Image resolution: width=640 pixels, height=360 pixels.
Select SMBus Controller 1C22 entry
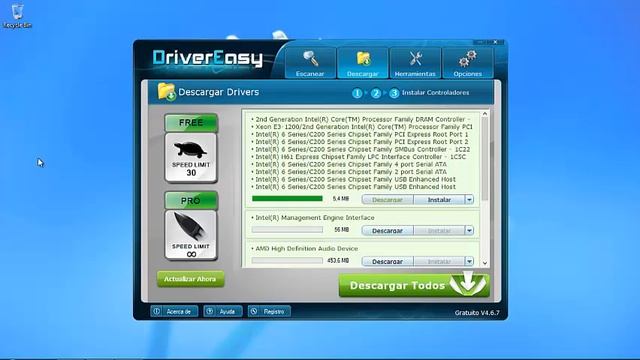click(x=360, y=149)
